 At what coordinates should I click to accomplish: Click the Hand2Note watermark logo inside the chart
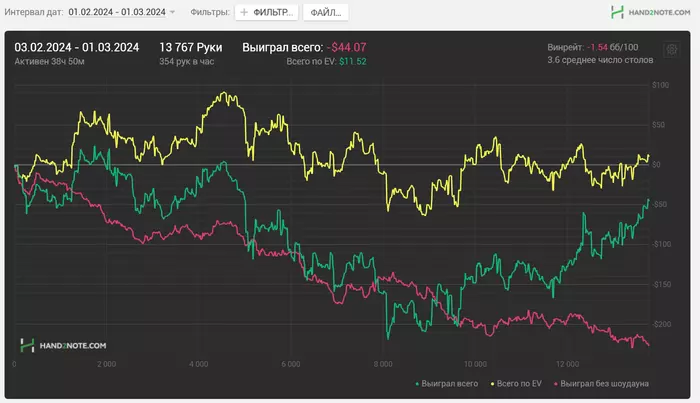(x=63, y=345)
